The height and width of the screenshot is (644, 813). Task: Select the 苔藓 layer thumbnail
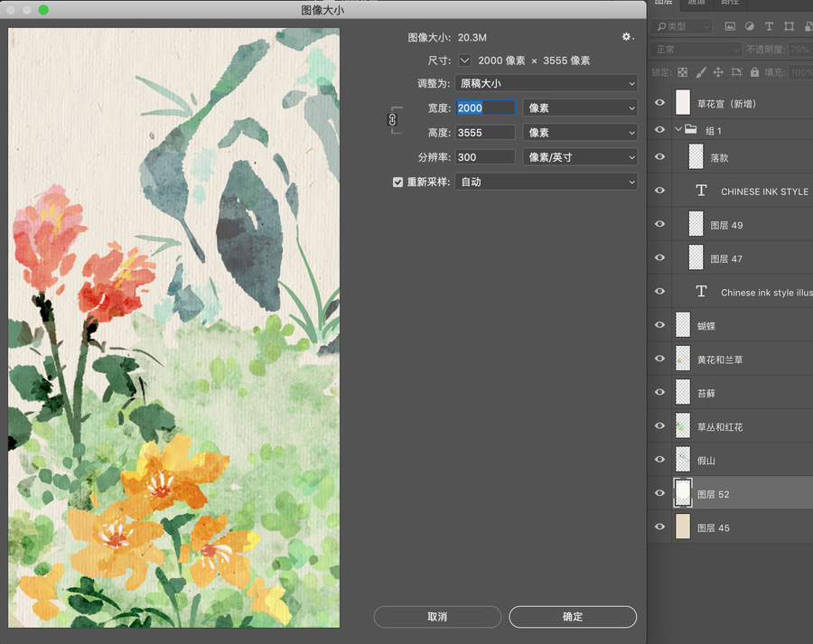[683, 393]
